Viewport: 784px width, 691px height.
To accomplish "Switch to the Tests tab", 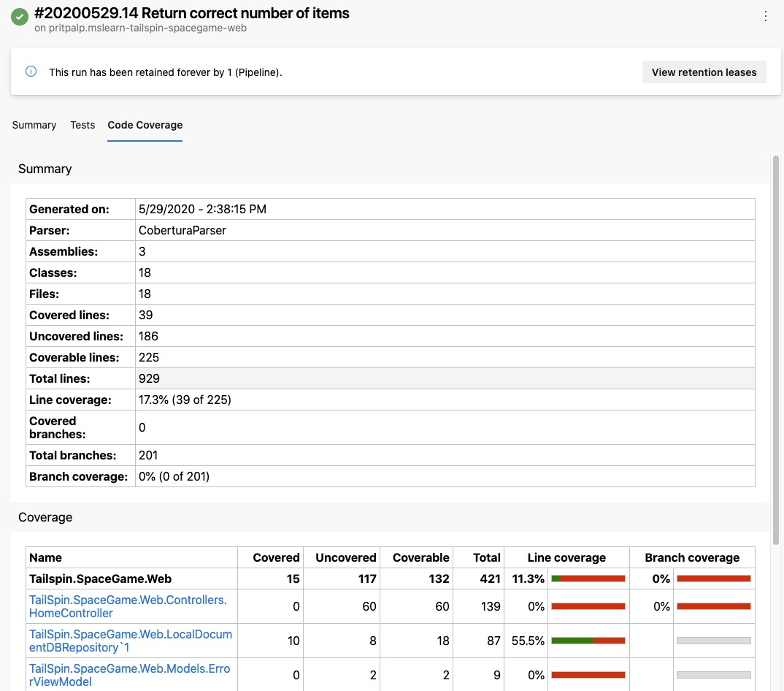I will point(82,125).
